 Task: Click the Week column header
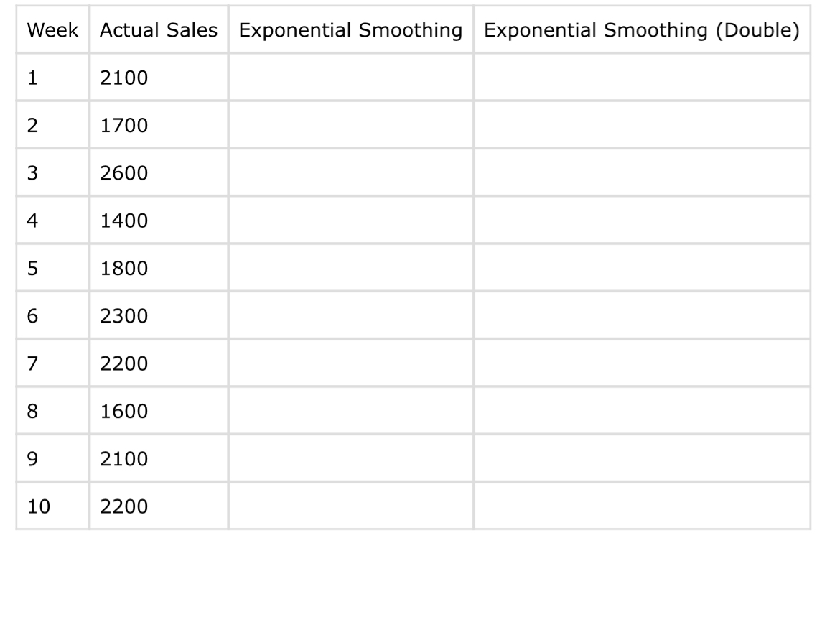coord(52,29)
